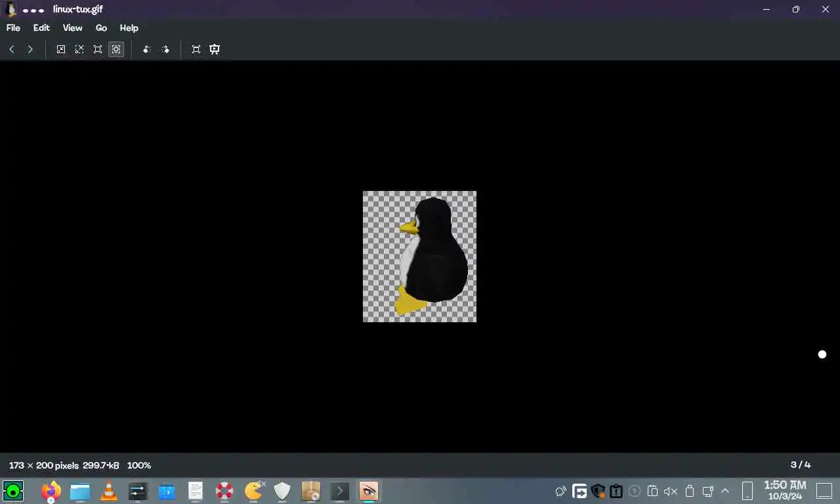Rotate image clockwise
This screenshot has width=840, height=504.
coord(165,49)
